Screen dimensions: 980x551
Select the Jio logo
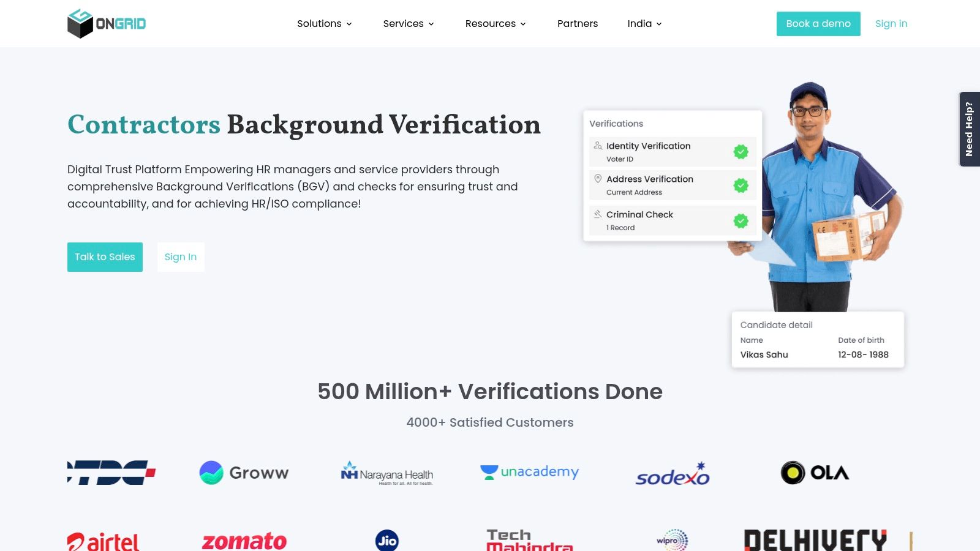(x=386, y=541)
